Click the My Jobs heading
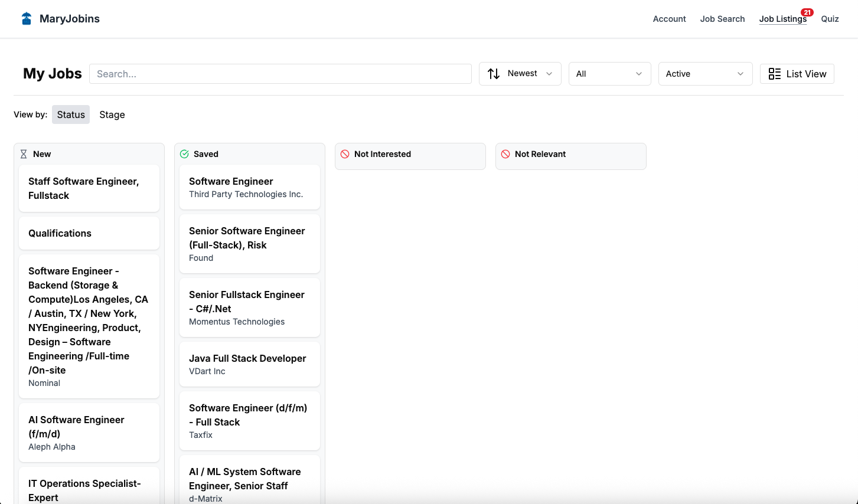Screen dimensions: 858x504 click(53, 74)
